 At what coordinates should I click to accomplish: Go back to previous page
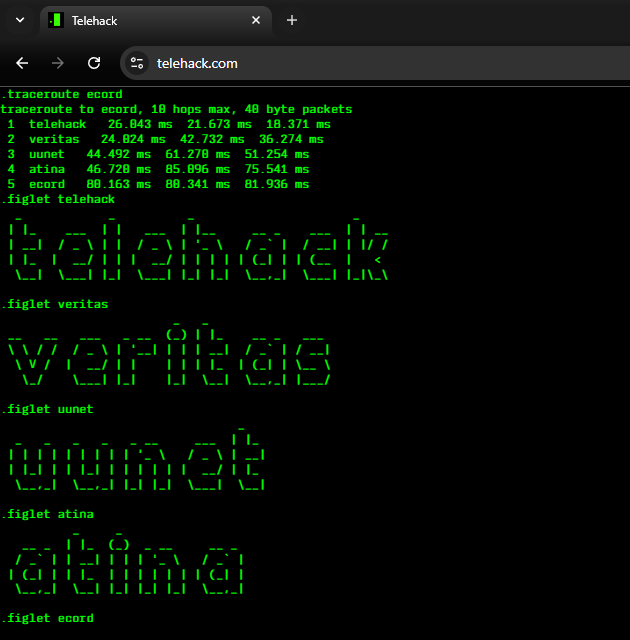pos(22,63)
